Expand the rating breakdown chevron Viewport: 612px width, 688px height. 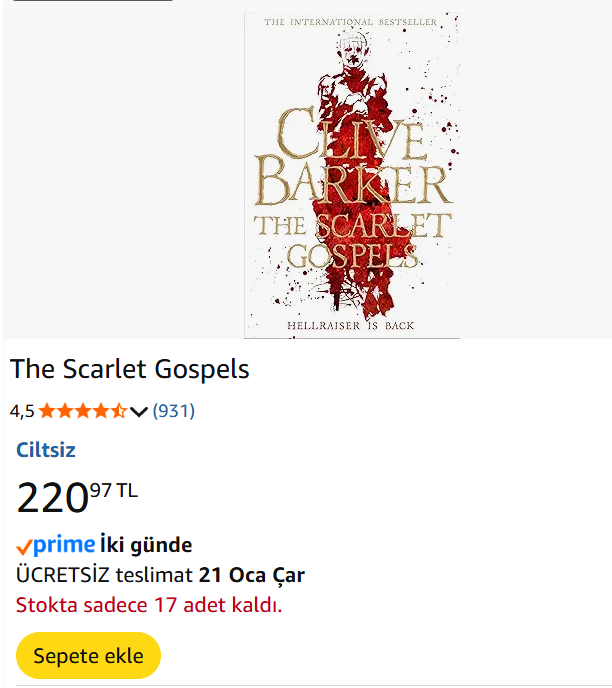(x=139, y=411)
